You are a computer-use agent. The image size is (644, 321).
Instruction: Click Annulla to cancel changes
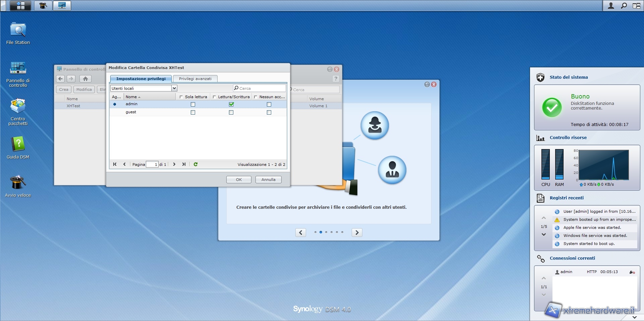click(x=268, y=180)
